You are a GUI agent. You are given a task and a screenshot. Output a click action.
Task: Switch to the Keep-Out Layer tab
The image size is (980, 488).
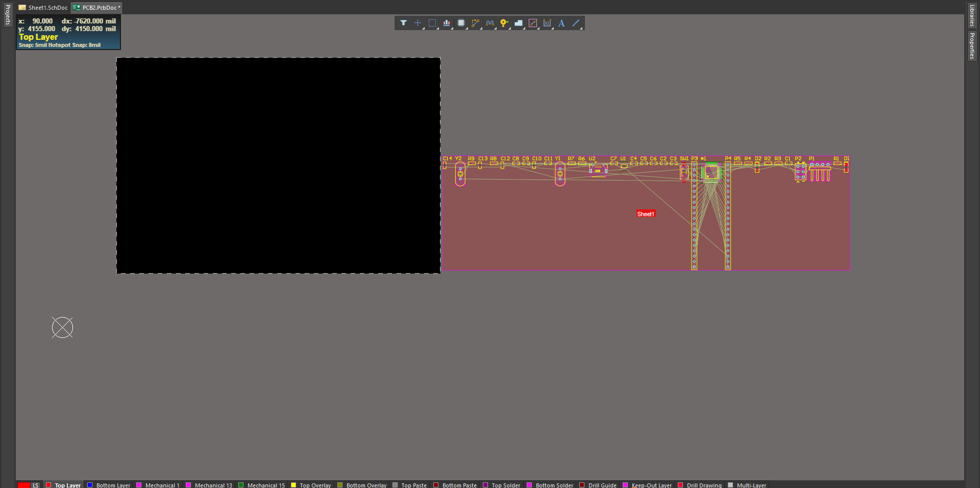[648, 485]
